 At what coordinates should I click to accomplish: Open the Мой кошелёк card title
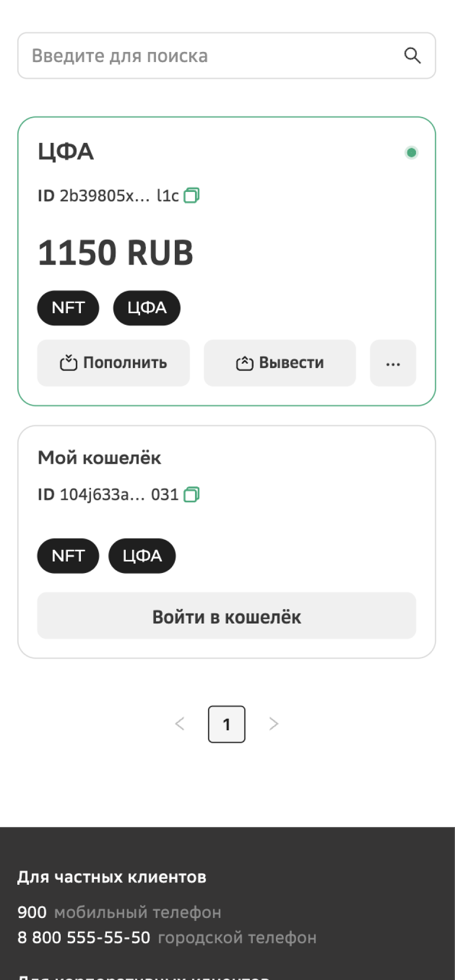[x=100, y=458]
